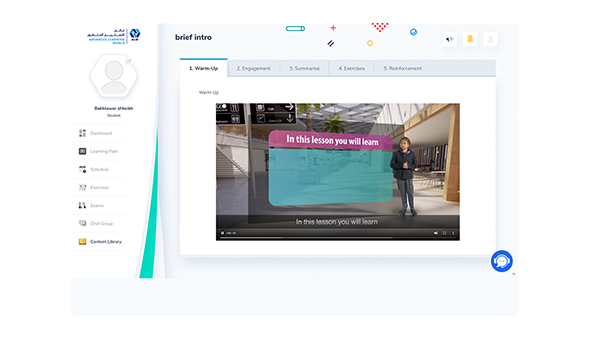Mute the video volume
The height and width of the screenshot is (360, 590).
pyautogui.click(x=436, y=233)
